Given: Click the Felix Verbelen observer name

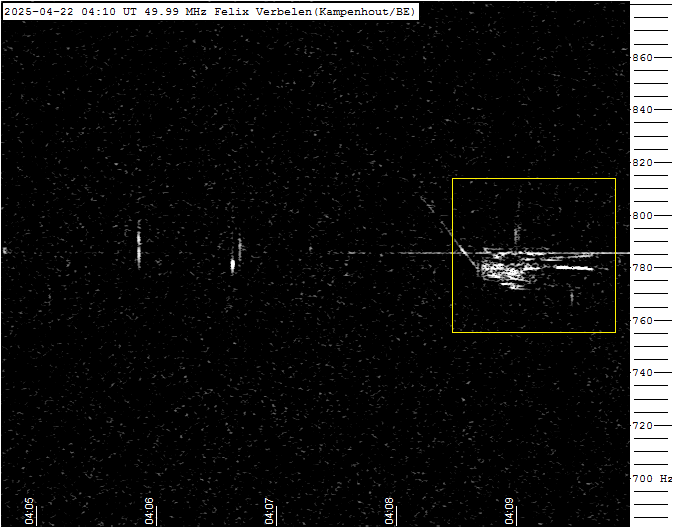Looking at the screenshot, I should pyautogui.click(x=263, y=12).
